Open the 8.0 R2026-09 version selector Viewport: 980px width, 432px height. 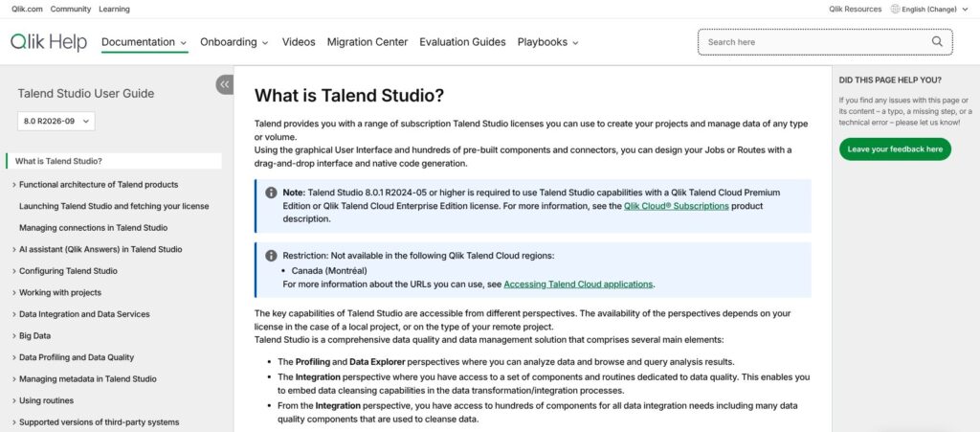pyautogui.click(x=56, y=122)
